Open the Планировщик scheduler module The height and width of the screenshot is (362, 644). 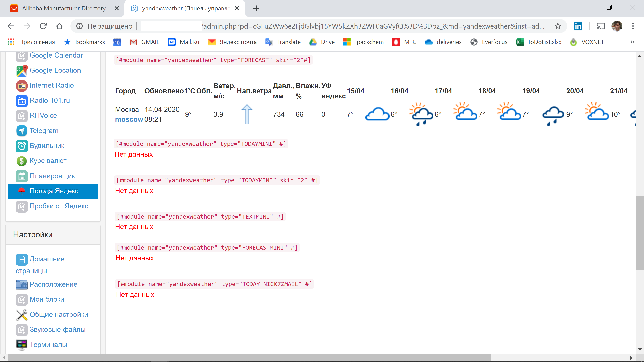click(x=52, y=176)
